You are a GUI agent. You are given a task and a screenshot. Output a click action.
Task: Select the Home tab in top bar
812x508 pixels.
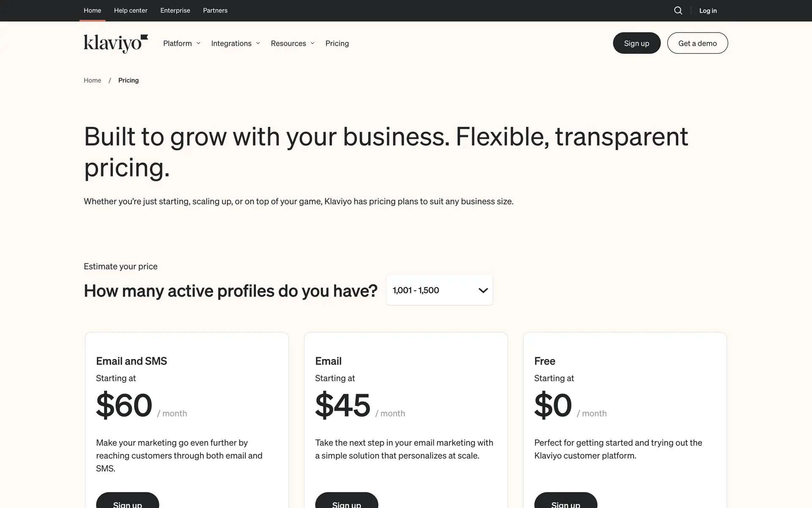[92, 11]
